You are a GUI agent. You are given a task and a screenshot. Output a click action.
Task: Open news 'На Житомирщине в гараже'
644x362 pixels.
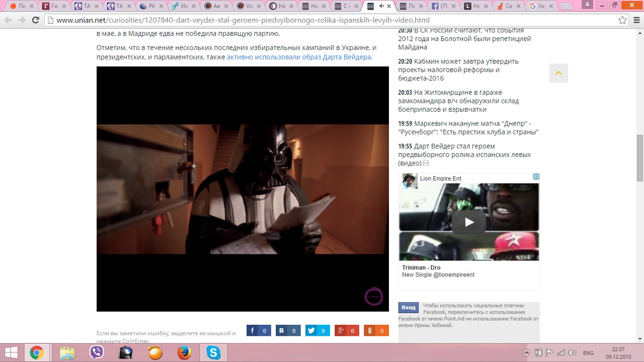click(x=458, y=101)
